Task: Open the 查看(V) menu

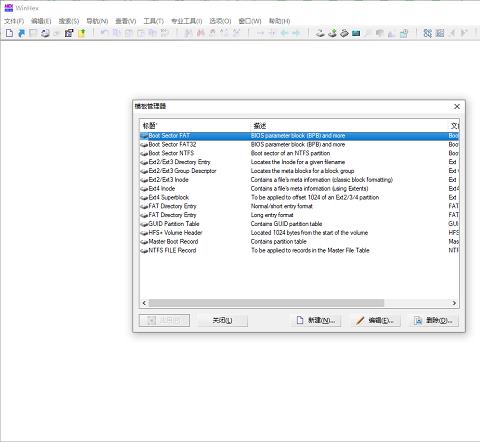Action: click(126, 21)
